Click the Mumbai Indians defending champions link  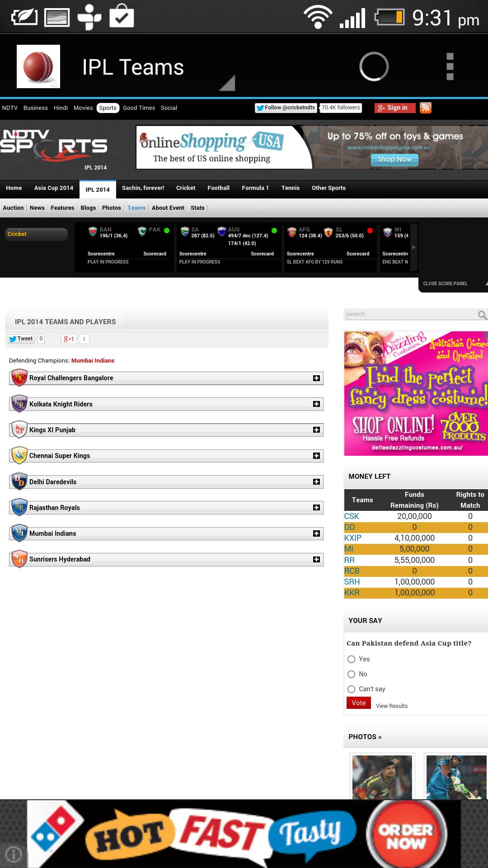pos(93,361)
